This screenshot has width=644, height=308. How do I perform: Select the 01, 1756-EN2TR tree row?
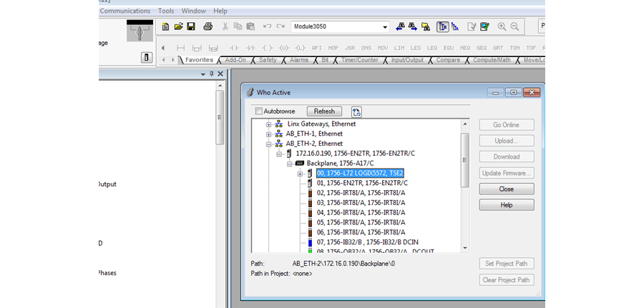click(362, 183)
